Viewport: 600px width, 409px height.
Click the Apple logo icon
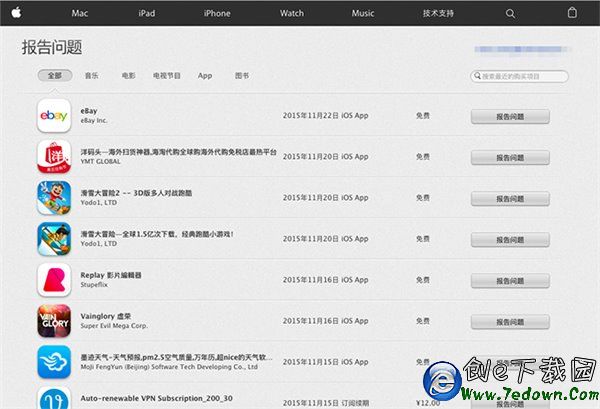pyautogui.click(x=16, y=13)
